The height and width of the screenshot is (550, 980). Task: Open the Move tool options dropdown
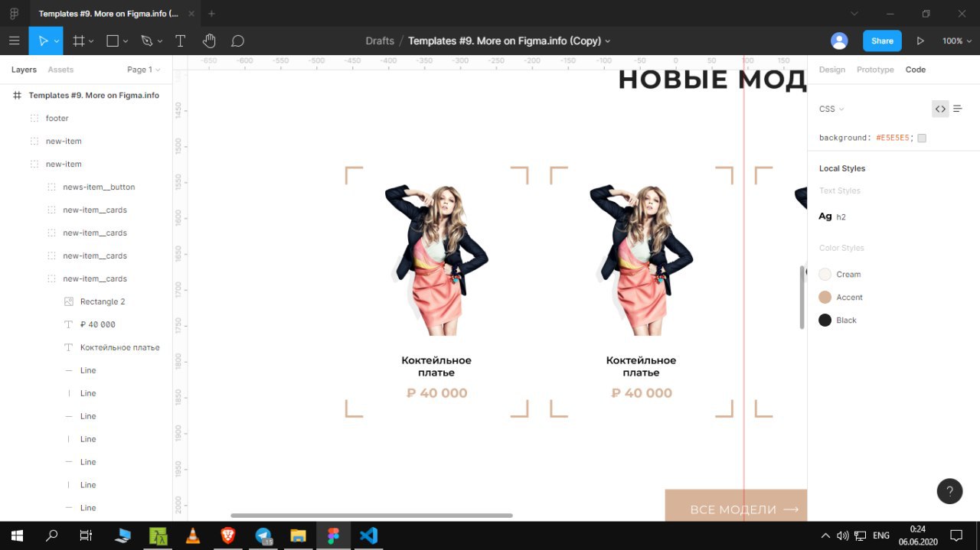click(56, 41)
